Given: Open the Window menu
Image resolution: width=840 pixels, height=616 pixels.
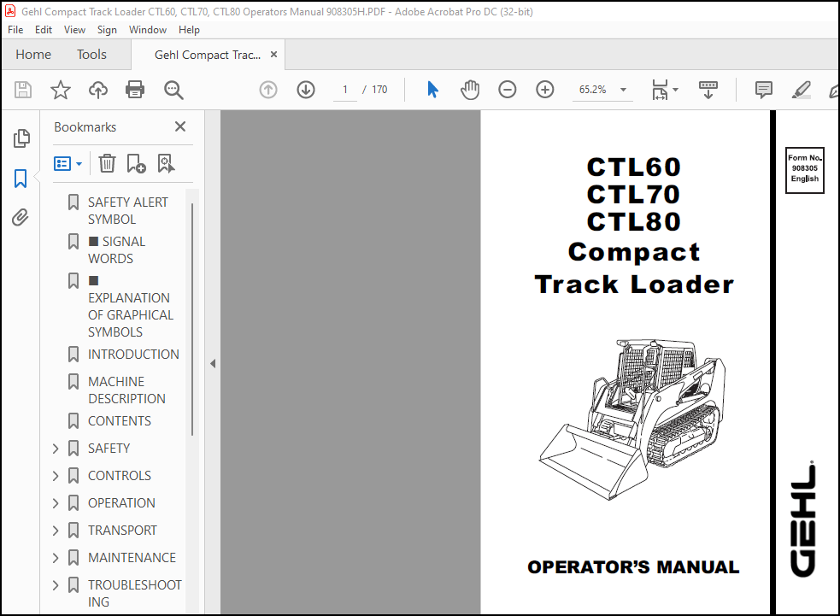Looking at the screenshot, I should [148, 29].
